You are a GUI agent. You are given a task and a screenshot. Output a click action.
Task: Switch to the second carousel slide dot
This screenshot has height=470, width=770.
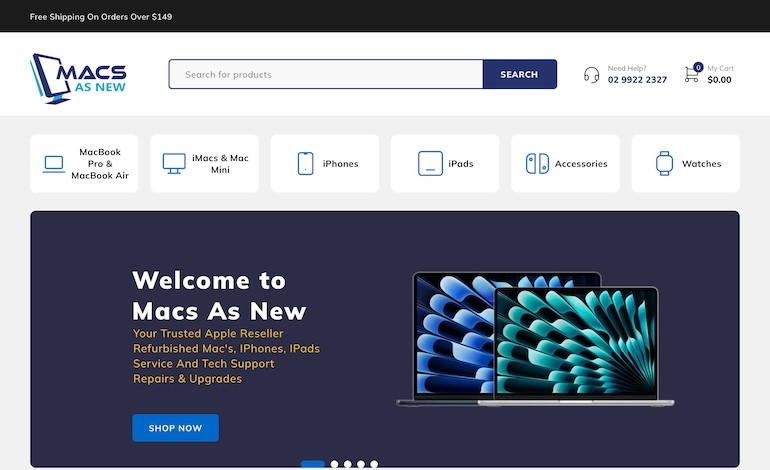335,464
